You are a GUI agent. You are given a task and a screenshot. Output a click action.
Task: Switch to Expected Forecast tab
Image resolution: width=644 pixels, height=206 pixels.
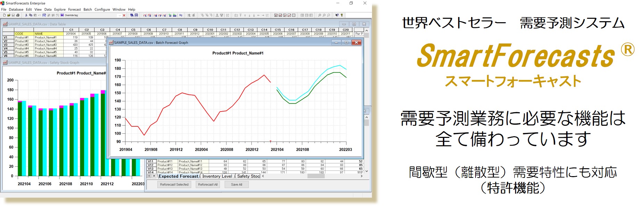coord(178,176)
